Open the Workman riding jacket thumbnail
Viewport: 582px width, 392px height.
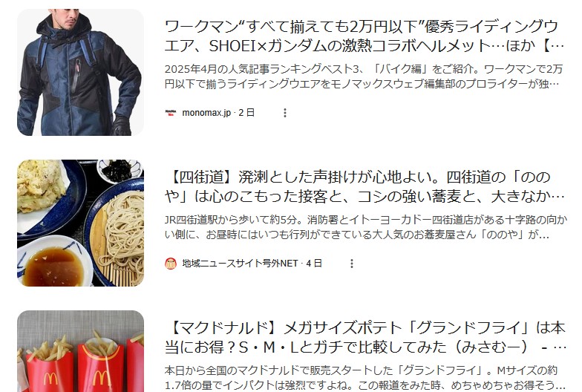[x=80, y=73]
